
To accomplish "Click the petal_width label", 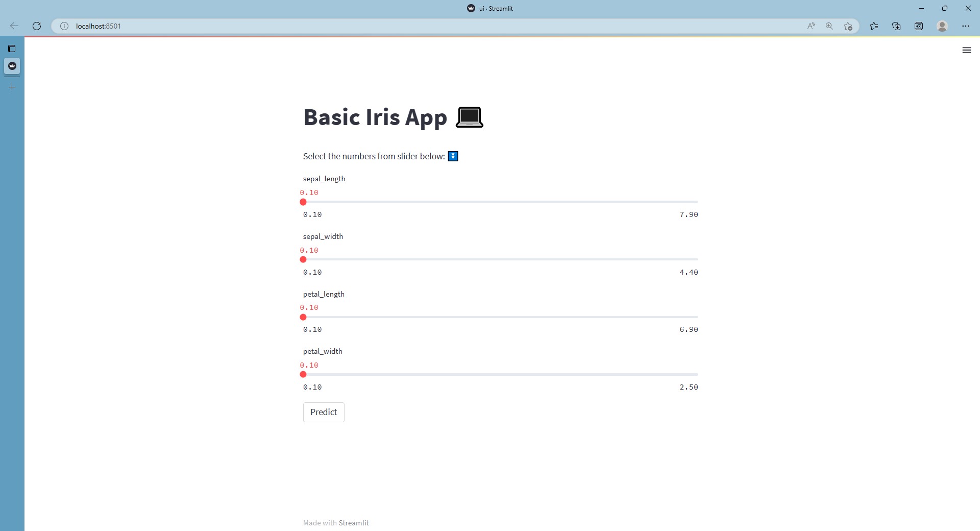I will click(x=323, y=351).
